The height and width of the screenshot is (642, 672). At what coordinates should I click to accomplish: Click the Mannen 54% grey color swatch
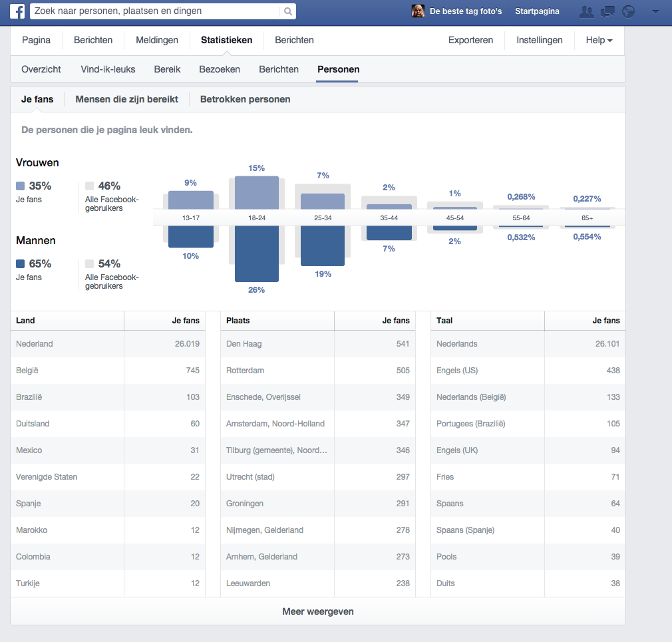click(x=89, y=263)
